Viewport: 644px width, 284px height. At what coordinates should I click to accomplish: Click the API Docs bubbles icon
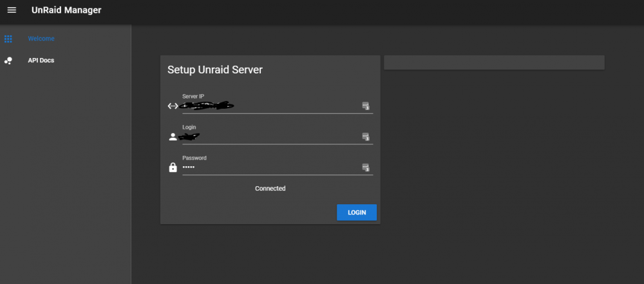(x=8, y=61)
